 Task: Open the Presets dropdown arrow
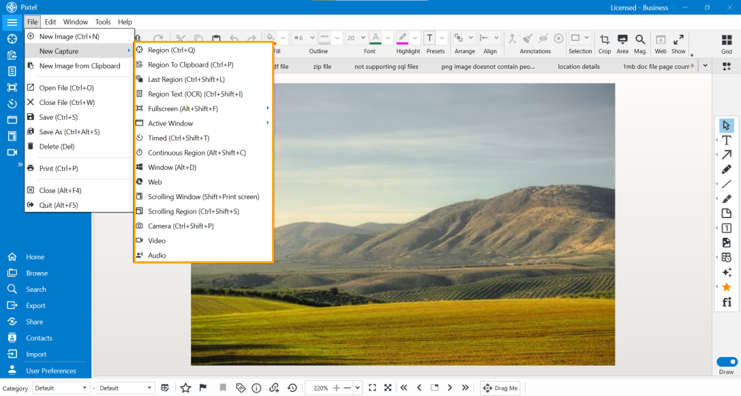[x=442, y=38]
